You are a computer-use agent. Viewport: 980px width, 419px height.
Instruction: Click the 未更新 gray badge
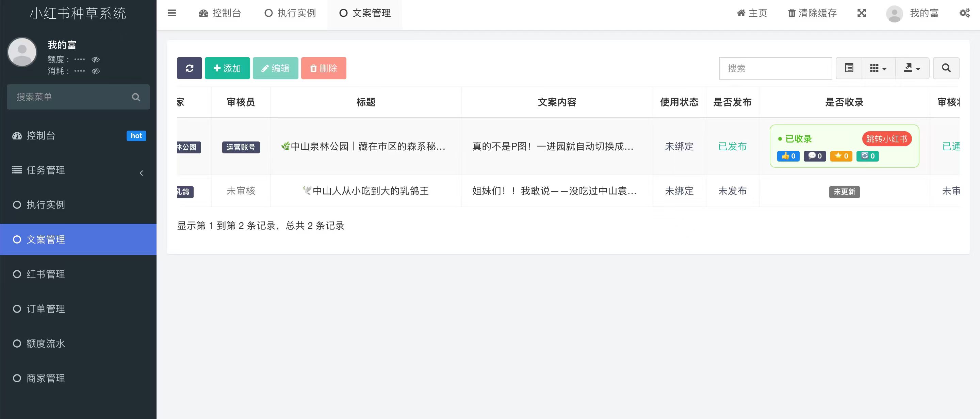tap(844, 191)
